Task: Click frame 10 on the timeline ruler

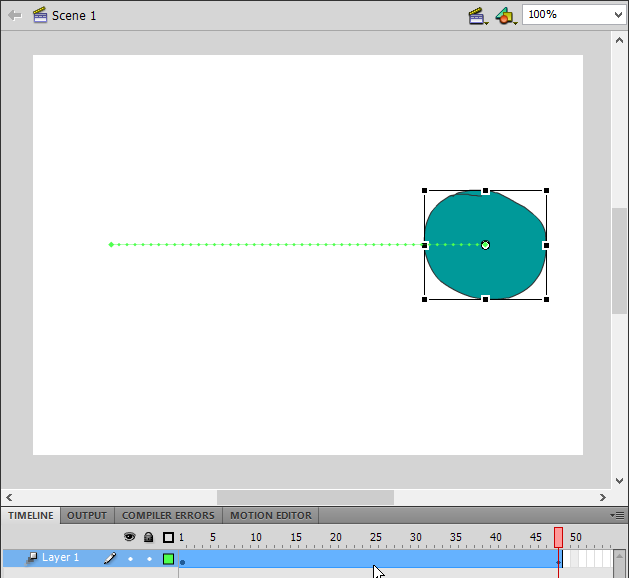Action: [254, 538]
